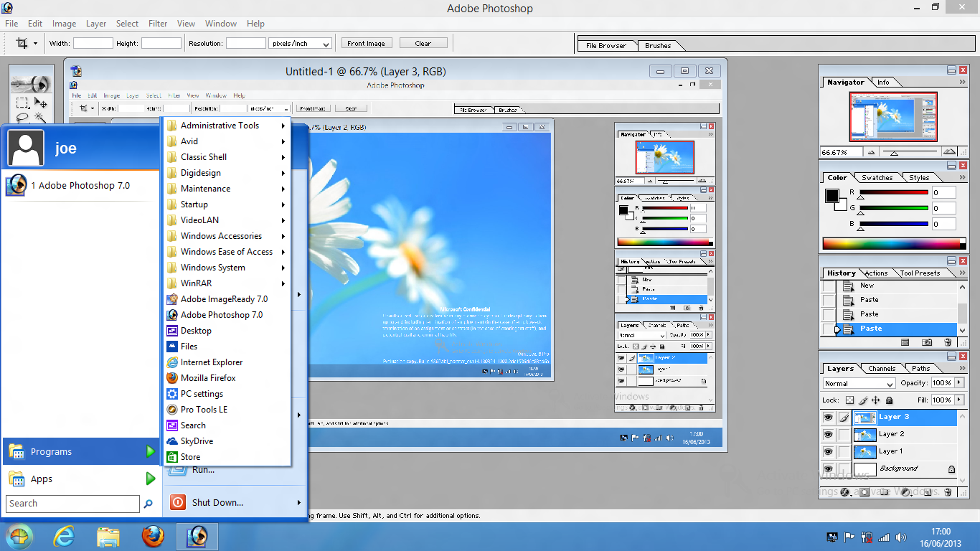Launch Internet Explorer from taskbar
The height and width of the screenshot is (551, 980).
point(65,536)
